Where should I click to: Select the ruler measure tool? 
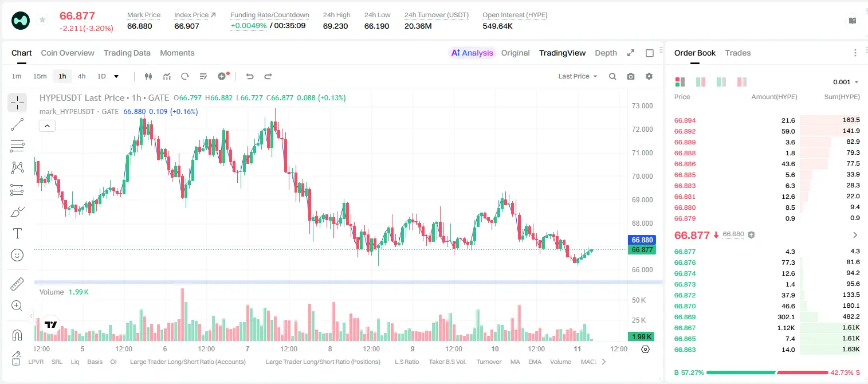[17, 284]
